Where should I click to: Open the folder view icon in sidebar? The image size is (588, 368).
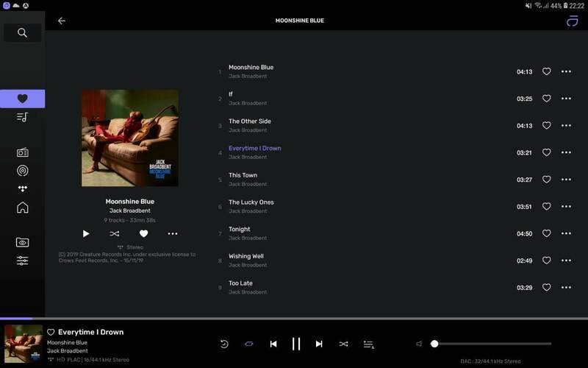click(23, 242)
